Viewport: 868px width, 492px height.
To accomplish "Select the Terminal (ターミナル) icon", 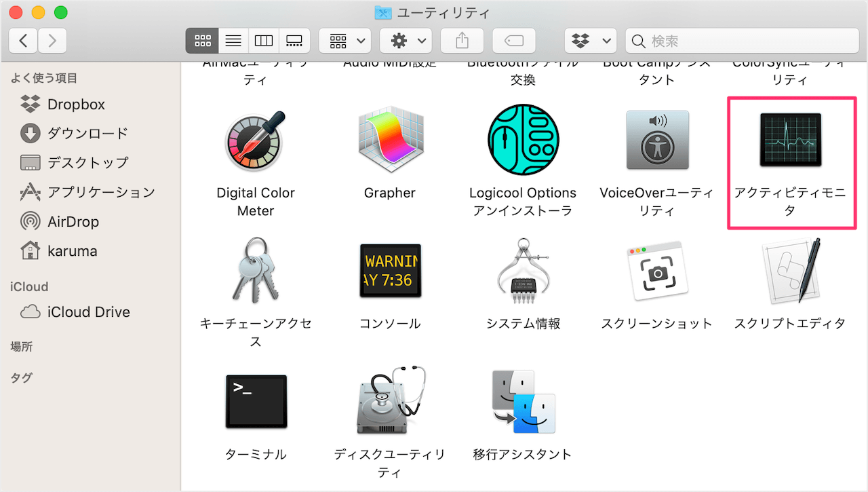I will point(256,401).
